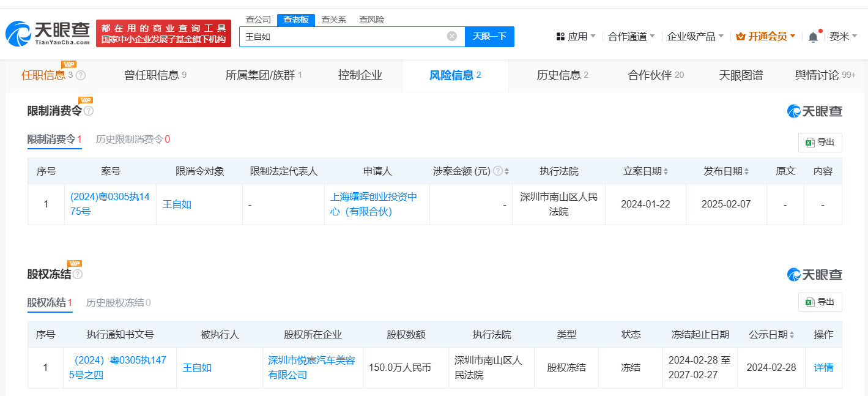Click the 股权冻结 type cell in the freeze row
868x396 pixels.
pos(566,368)
